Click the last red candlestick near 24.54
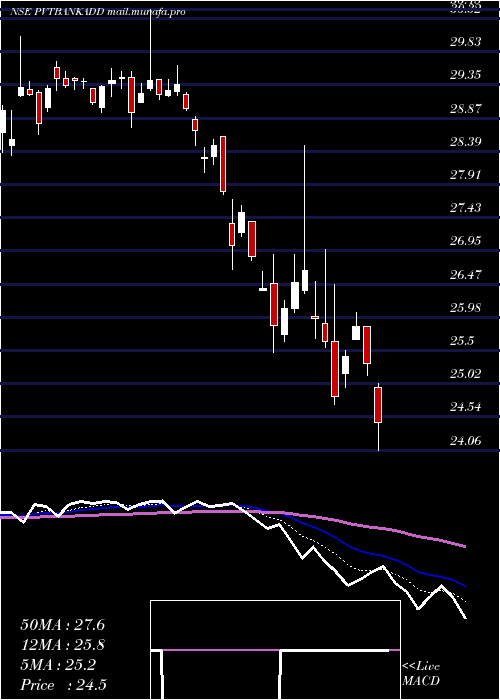 point(378,405)
